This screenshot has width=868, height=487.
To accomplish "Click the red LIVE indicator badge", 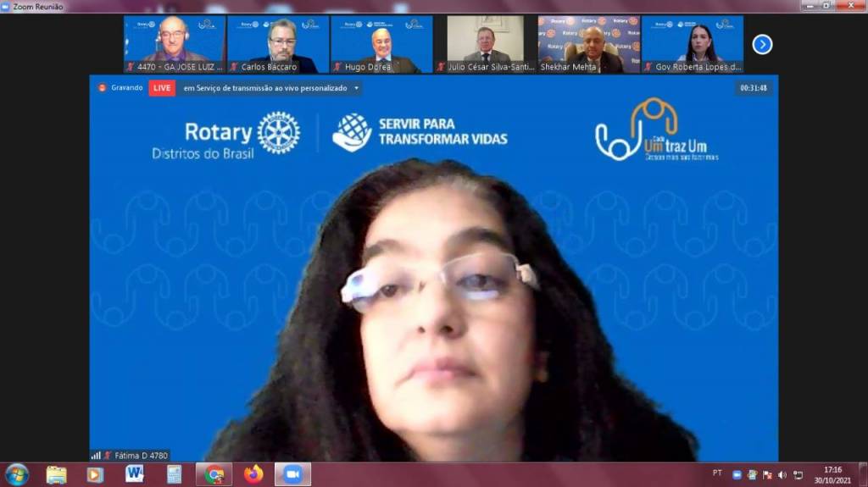I will coord(162,87).
